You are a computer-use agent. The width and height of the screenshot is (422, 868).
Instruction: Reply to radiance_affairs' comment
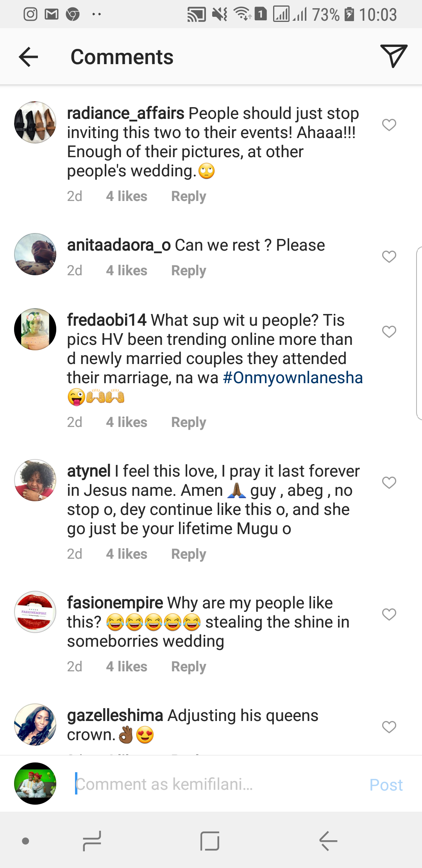pyautogui.click(x=188, y=196)
